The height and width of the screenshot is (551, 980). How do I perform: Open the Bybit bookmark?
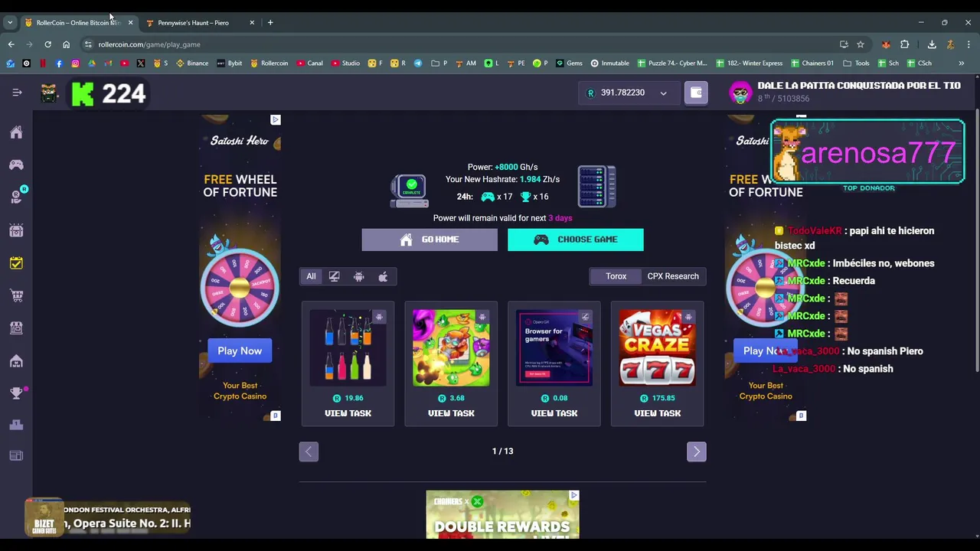click(230, 63)
